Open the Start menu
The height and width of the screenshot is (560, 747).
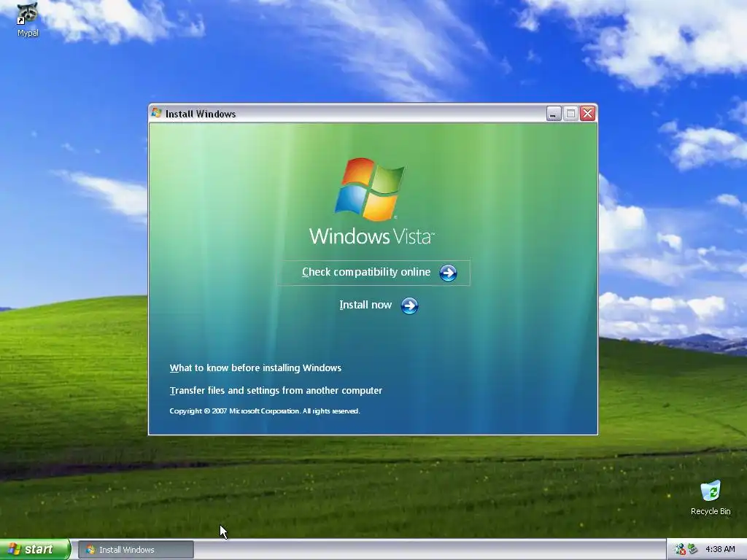(35, 549)
